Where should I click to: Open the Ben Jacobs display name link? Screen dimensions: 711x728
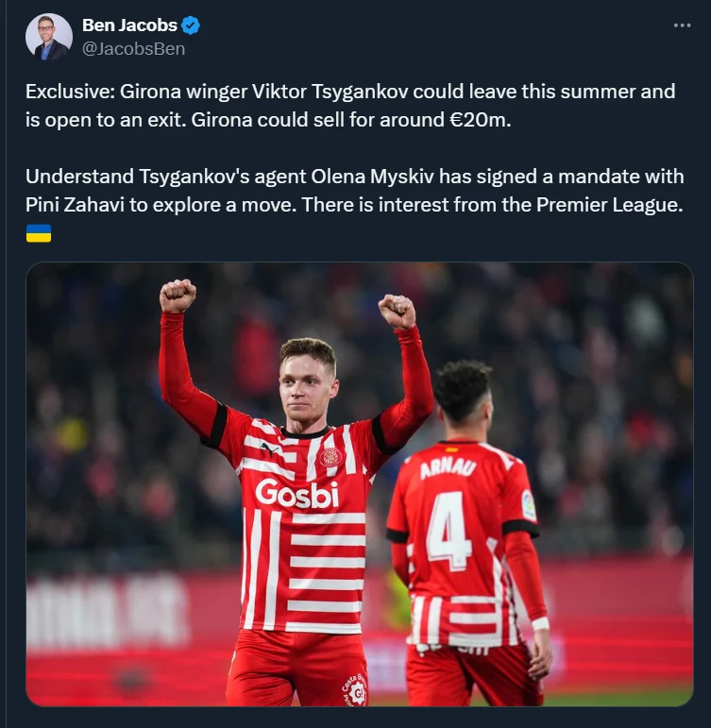129,25
